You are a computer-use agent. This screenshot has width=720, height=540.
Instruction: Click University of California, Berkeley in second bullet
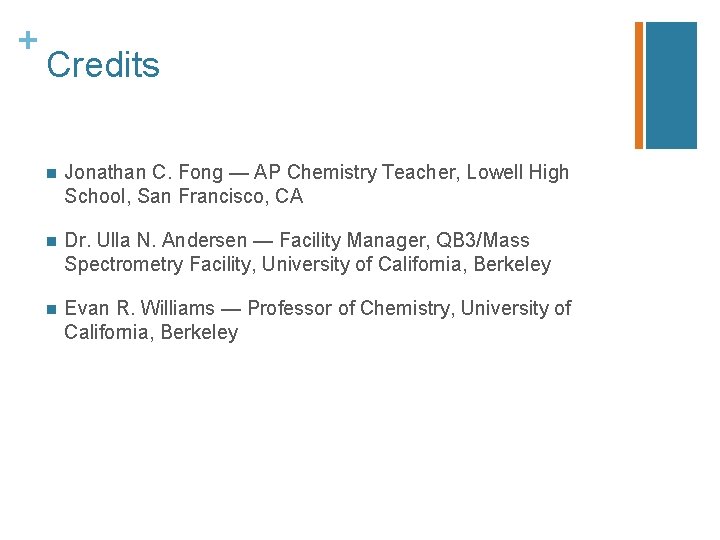point(406,264)
